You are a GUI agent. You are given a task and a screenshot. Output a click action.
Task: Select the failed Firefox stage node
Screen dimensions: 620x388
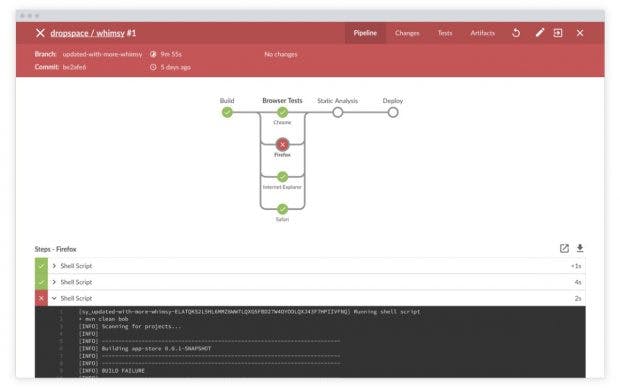point(282,144)
